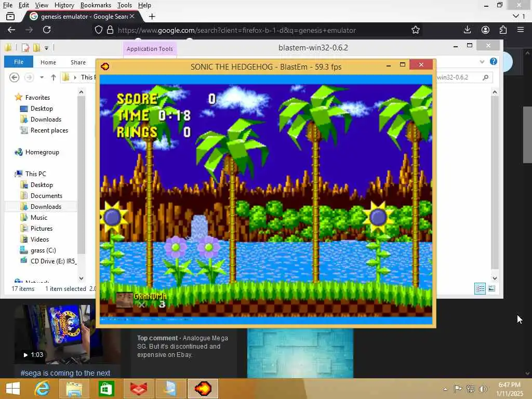Click the Explorer search magnifier icon
Image resolution: width=532 pixels, height=399 pixels.
[x=486, y=77]
